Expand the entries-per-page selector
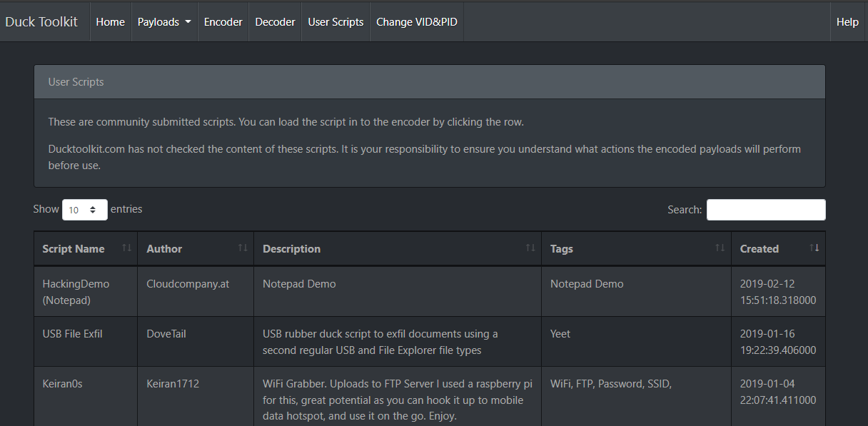Image resolution: width=868 pixels, height=426 pixels. click(x=85, y=210)
